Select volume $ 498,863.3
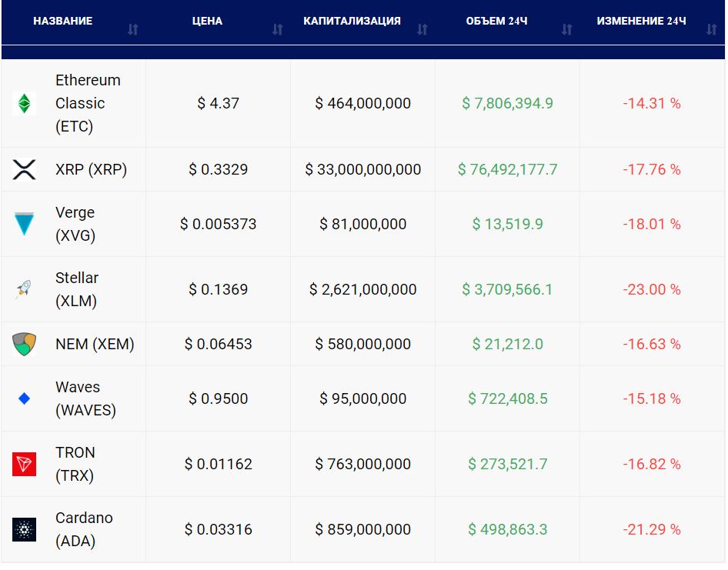This screenshot has width=728, height=570. click(x=507, y=529)
